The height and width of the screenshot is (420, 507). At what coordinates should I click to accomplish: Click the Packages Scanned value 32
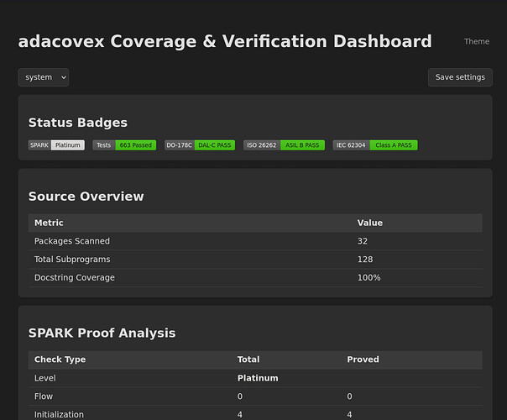click(x=363, y=241)
